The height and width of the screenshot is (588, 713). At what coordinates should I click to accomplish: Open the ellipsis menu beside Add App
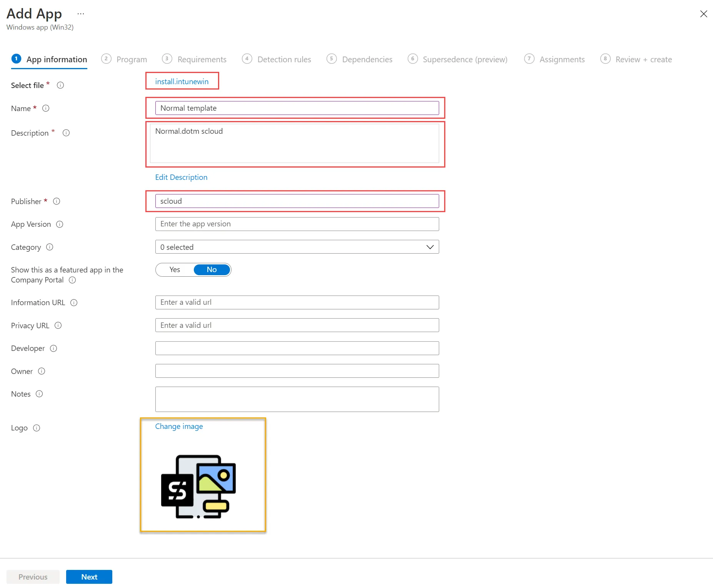[x=80, y=14]
